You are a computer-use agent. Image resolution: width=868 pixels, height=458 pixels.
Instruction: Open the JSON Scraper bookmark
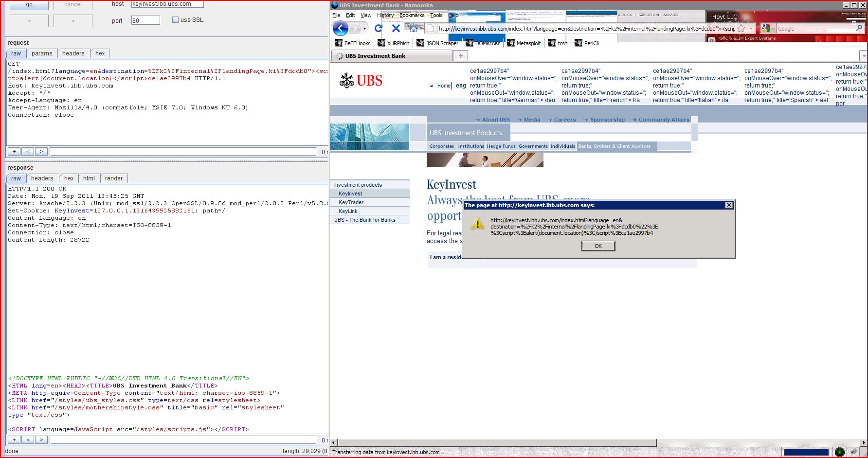tap(437, 43)
